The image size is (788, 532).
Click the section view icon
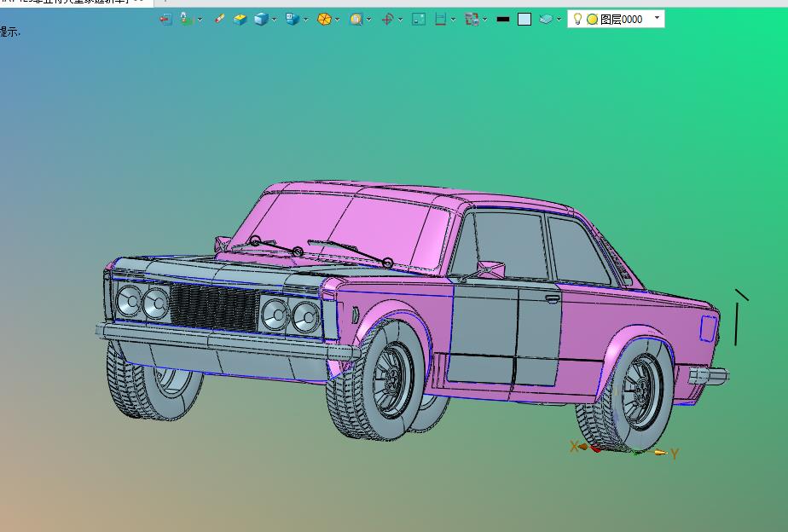click(440, 19)
